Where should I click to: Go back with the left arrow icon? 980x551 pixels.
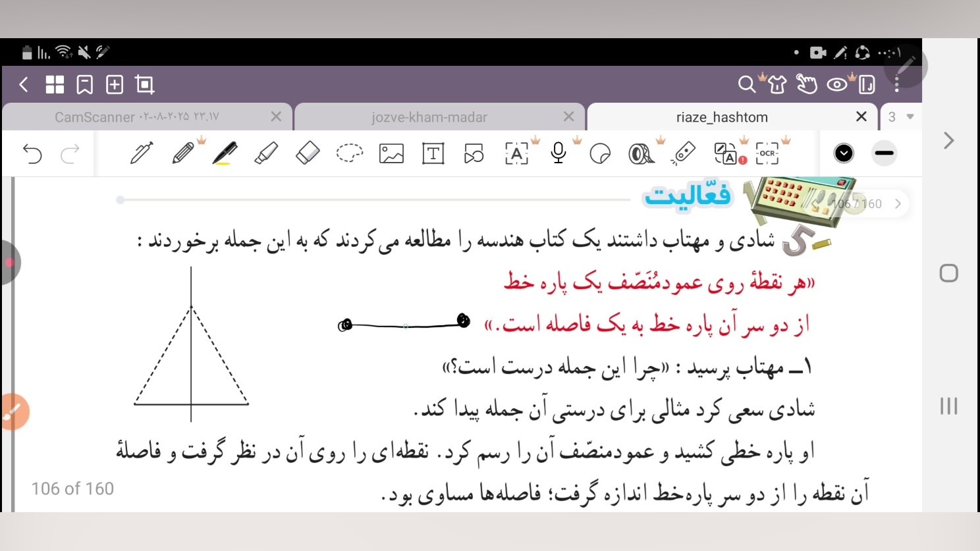(x=24, y=84)
